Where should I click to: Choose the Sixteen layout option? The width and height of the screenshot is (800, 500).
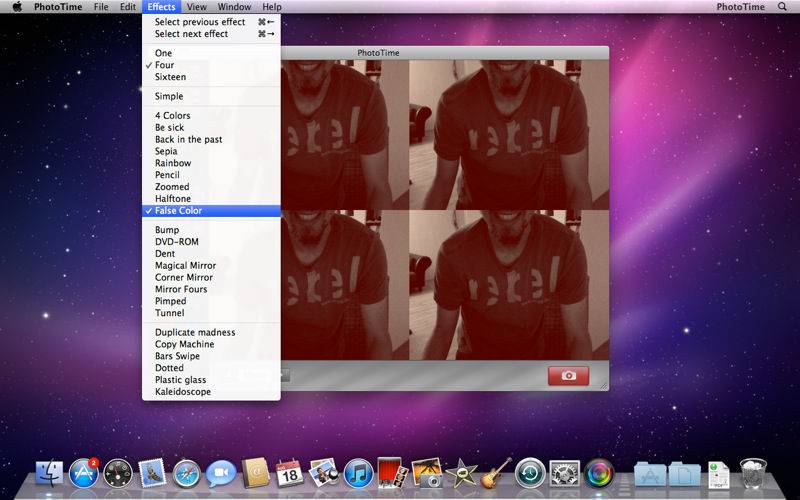[170, 77]
